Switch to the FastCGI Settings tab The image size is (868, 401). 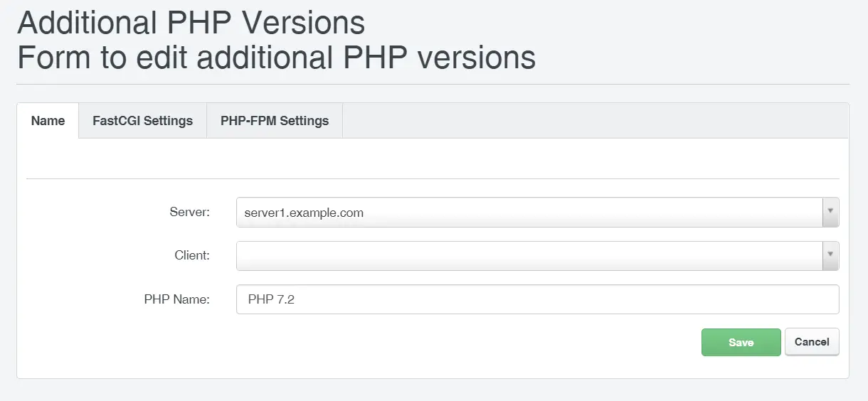pos(142,121)
